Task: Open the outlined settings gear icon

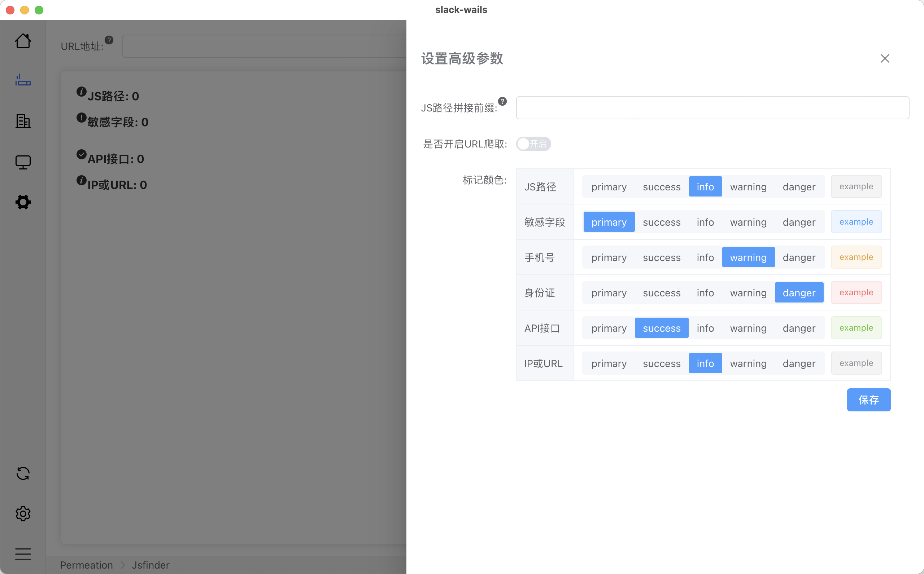Action: [23, 514]
